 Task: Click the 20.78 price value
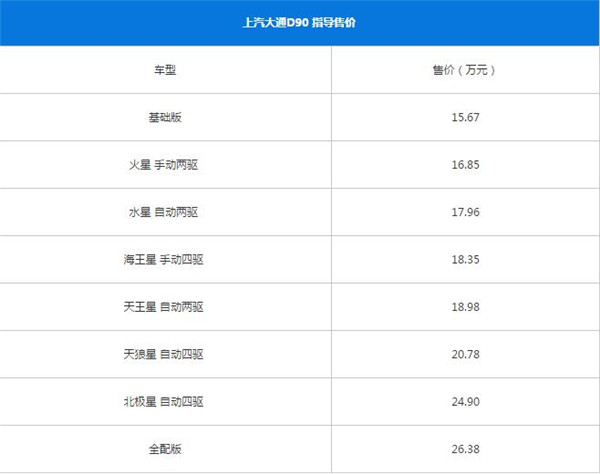pyautogui.click(x=465, y=354)
